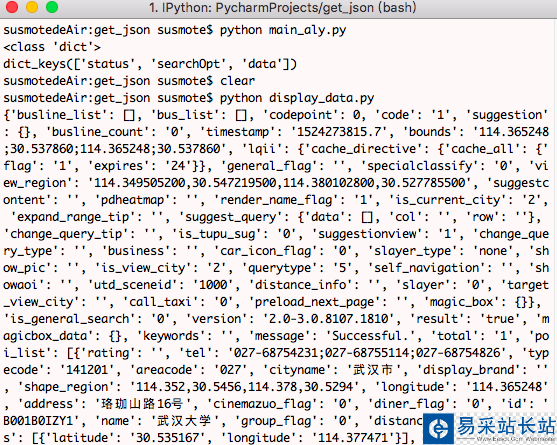The image size is (557, 445).
Task: Click the cityname value '武汉市'
Action: tap(373, 370)
